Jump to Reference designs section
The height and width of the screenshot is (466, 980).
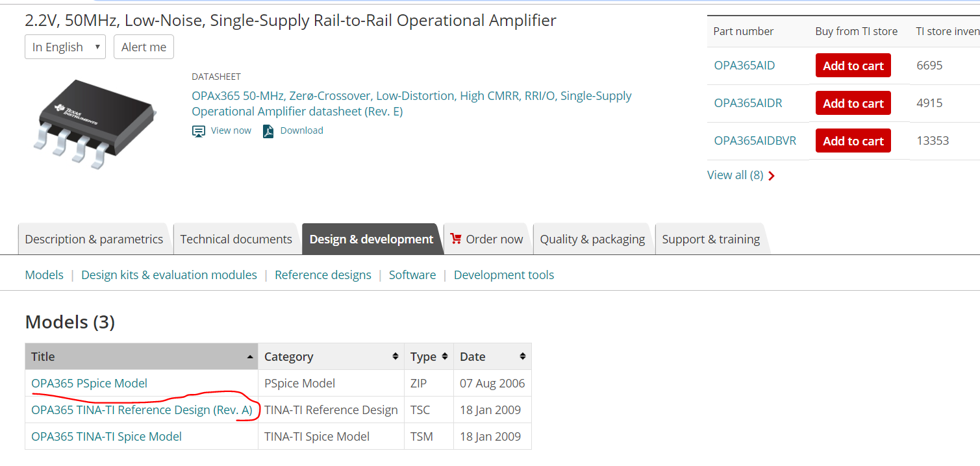tap(323, 275)
